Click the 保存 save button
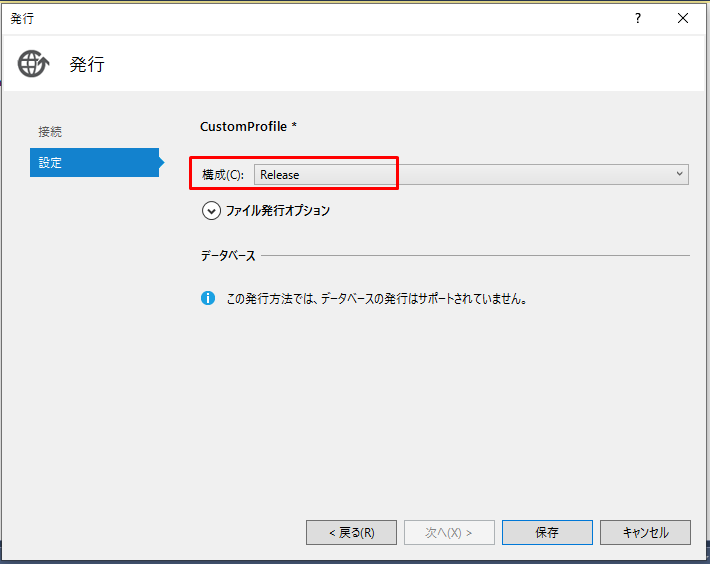 547,532
